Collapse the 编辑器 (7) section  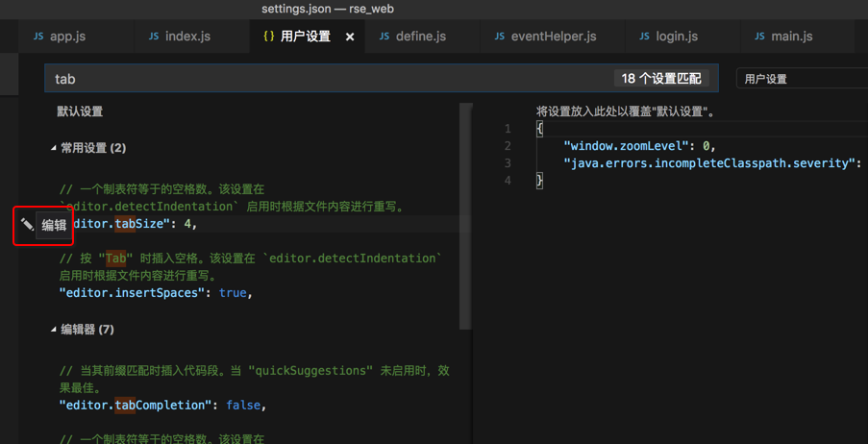click(54, 330)
